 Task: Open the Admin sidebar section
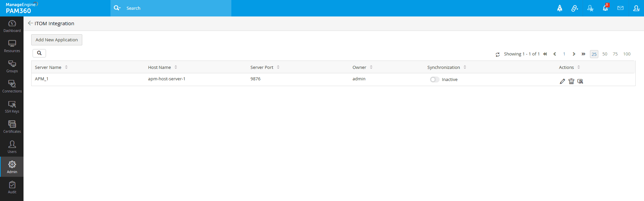(x=12, y=167)
